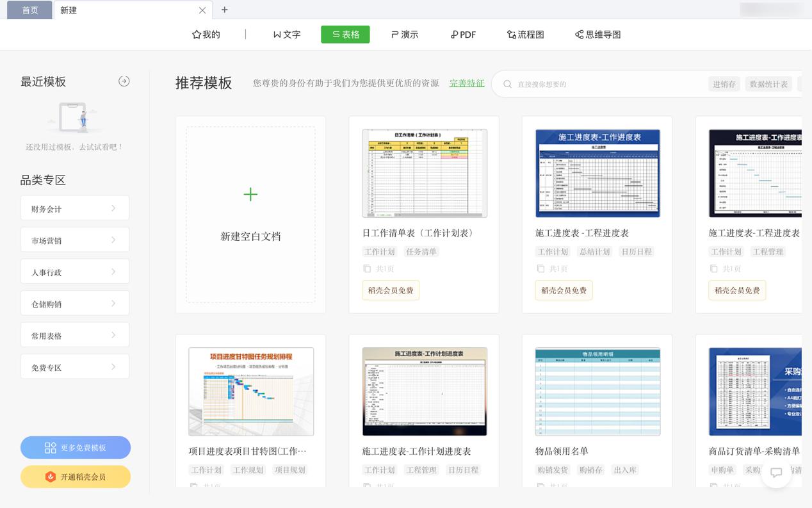The image size is (812, 508).
Task: Expand the 仓储购销 category
Action: click(75, 304)
